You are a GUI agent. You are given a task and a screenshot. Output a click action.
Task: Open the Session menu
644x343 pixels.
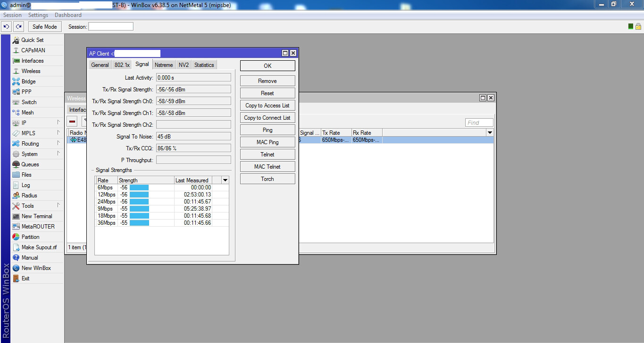(x=12, y=15)
